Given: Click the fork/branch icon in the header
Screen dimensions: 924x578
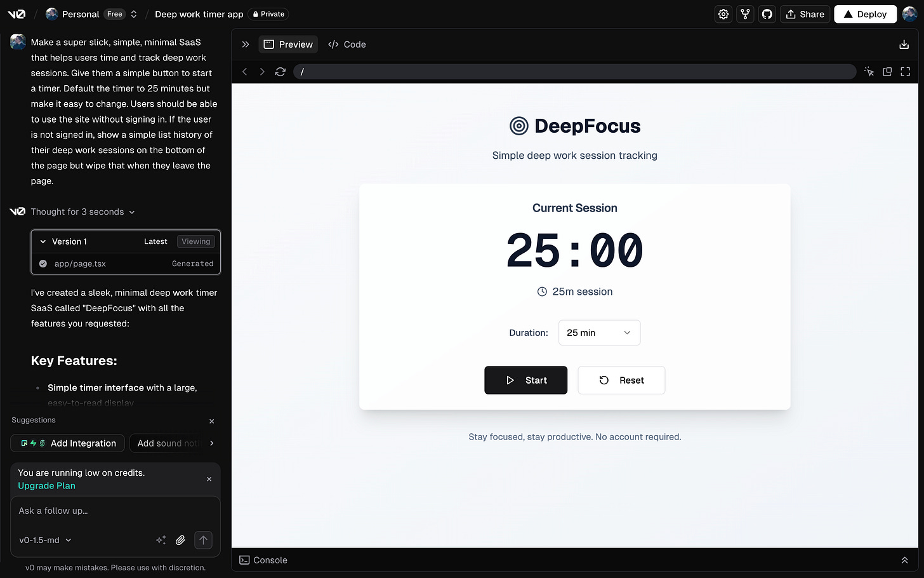Looking at the screenshot, I should 746,14.
